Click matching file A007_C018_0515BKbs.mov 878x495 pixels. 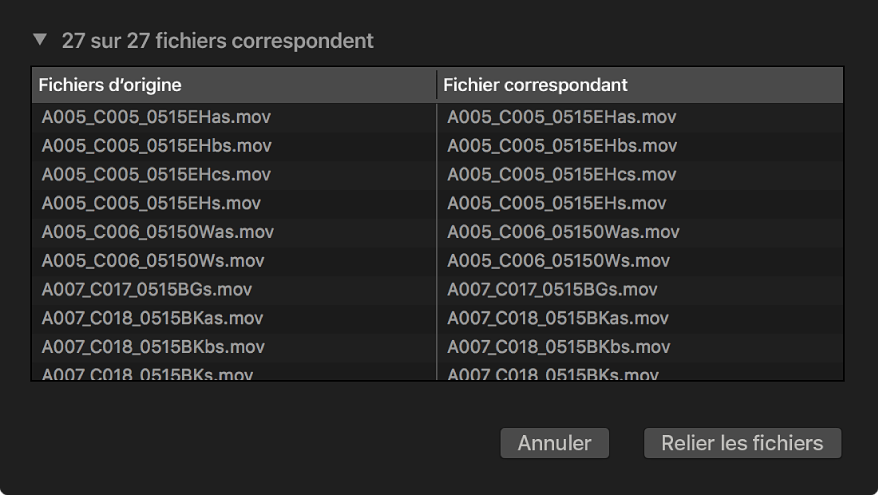coord(558,348)
